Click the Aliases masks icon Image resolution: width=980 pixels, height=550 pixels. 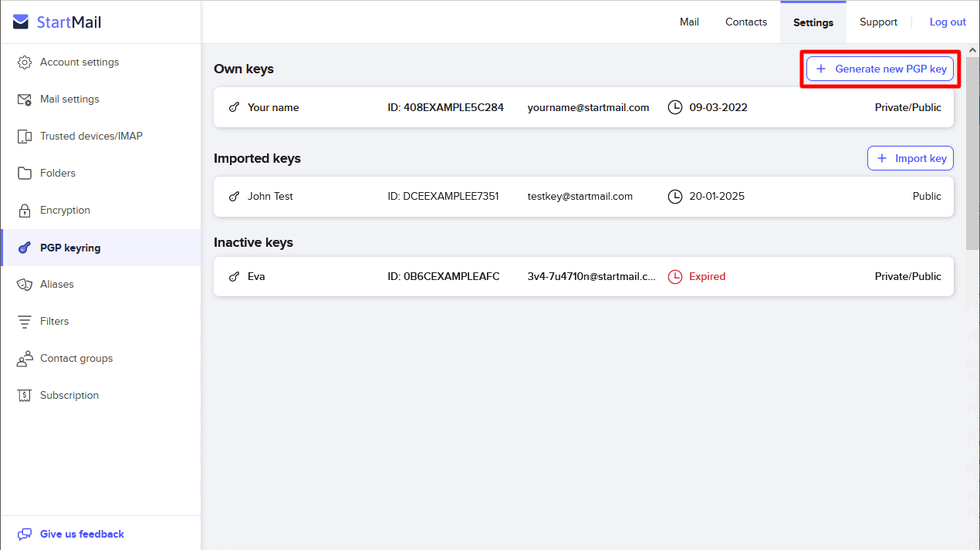pyautogui.click(x=25, y=285)
